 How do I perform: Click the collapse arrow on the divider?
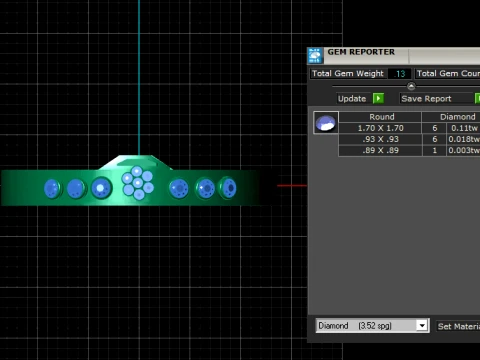click(x=411, y=86)
